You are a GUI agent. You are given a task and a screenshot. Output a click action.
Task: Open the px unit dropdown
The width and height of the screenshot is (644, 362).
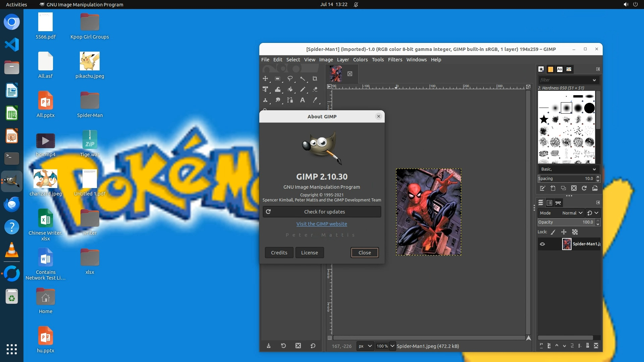pyautogui.click(x=365, y=346)
